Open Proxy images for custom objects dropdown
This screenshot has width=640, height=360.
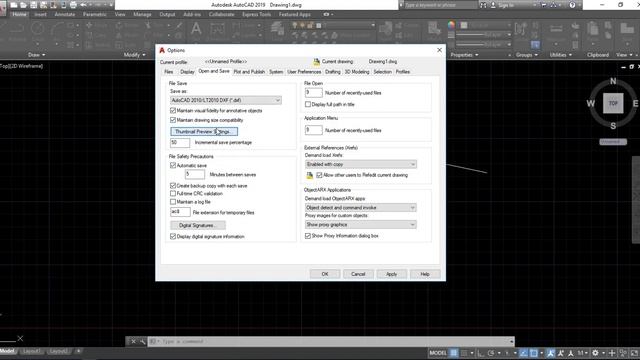pos(361,224)
